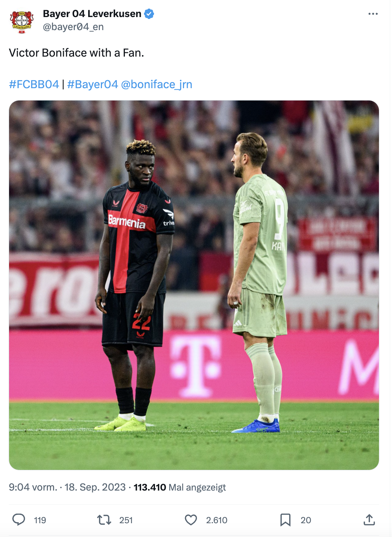Click the 2.610 likes count
Viewport: 392px width, 537px height.
pos(217,520)
